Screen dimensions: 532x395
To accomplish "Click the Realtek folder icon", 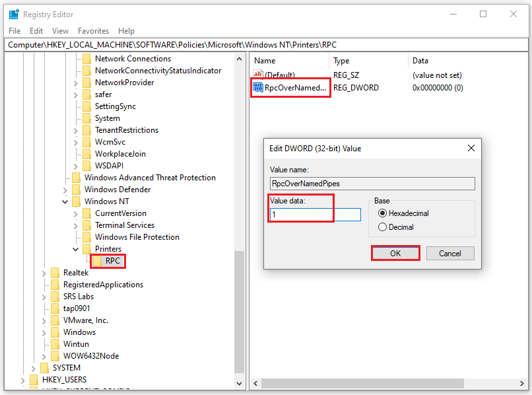I will (x=55, y=273).
